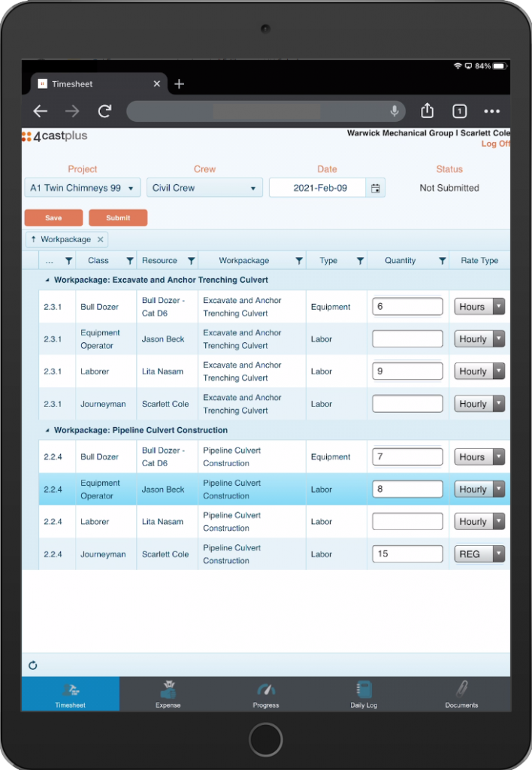
Task: Refresh the grid with bottom-left reload icon
Action: pyautogui.click(x=33, y=665)
